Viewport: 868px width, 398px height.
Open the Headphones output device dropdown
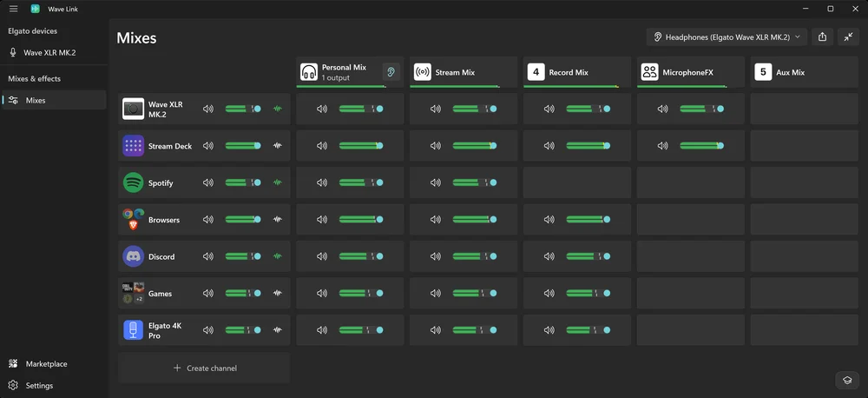pyautogui.click(x=727, y=37)
